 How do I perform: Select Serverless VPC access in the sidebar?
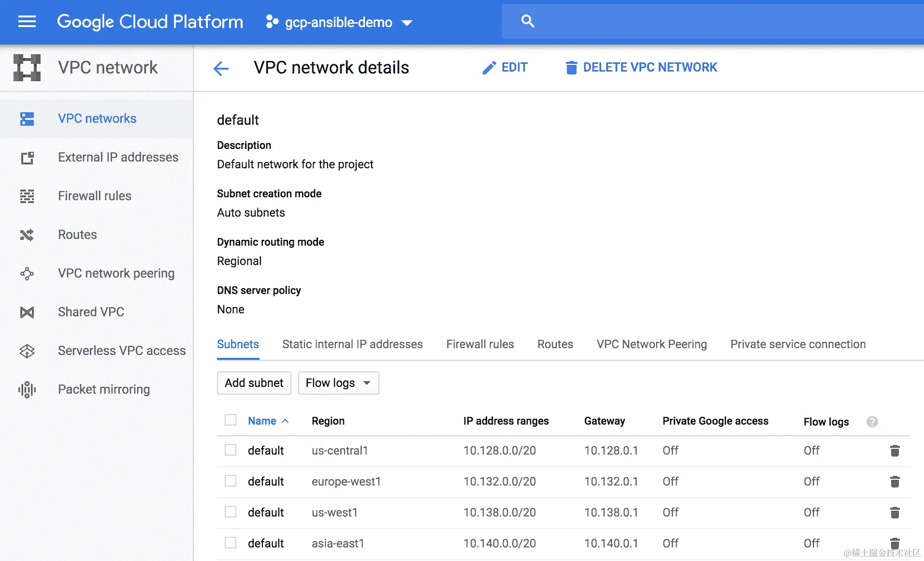pyautogui.click(x=97, y=351)
